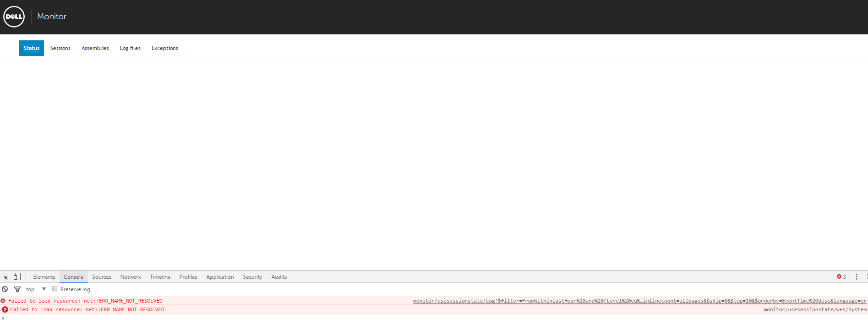Viewport: 868px width, 320px height.
Task: Clear the console with the clear icon
Action: pos(5,289)
